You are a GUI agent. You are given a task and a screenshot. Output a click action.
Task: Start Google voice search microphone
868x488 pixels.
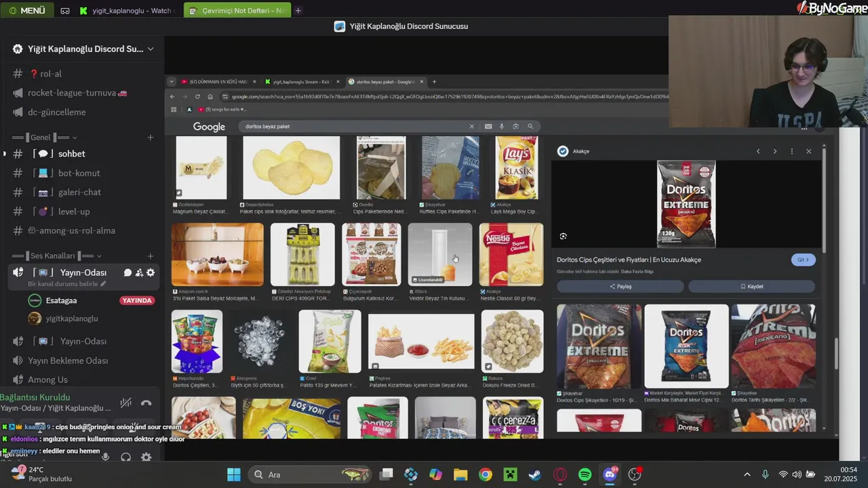pyautogui.click(x=502, y=126)
